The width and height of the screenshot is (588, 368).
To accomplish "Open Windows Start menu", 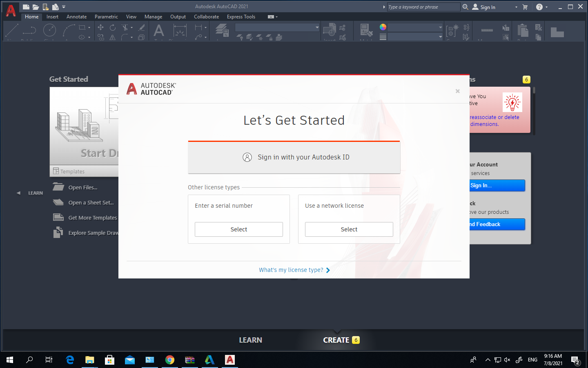I will pos(10,360).
